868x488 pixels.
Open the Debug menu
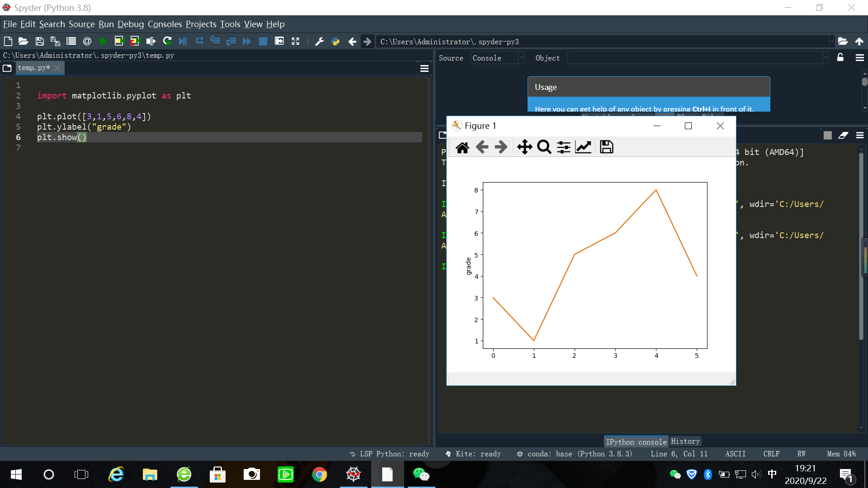coord(131,24)
